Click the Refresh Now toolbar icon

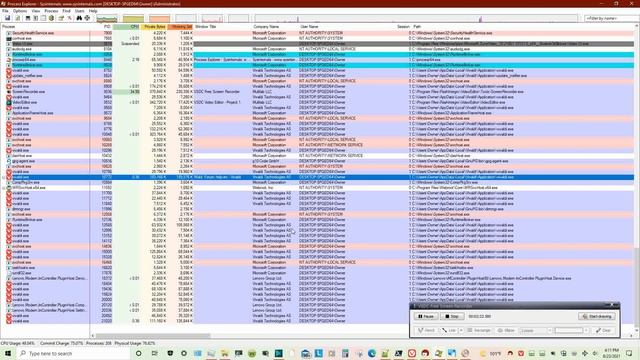(x=18, y=18)
